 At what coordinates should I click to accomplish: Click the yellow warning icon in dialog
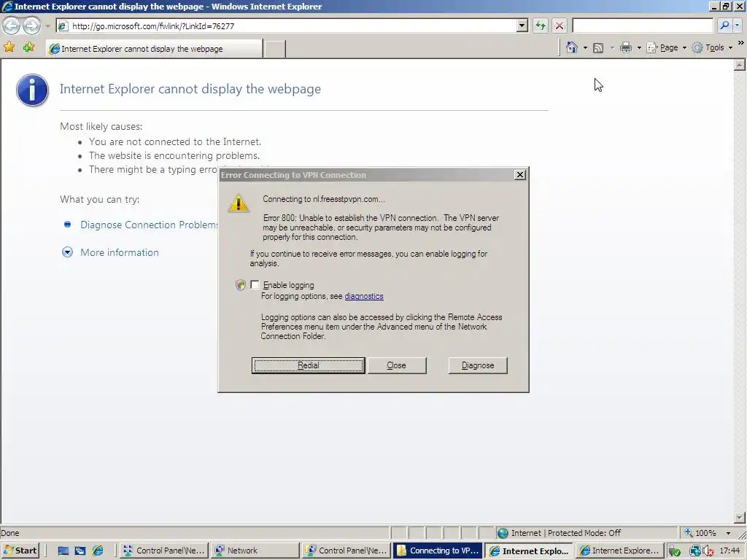pyautogui.click(x=239, y=203)
